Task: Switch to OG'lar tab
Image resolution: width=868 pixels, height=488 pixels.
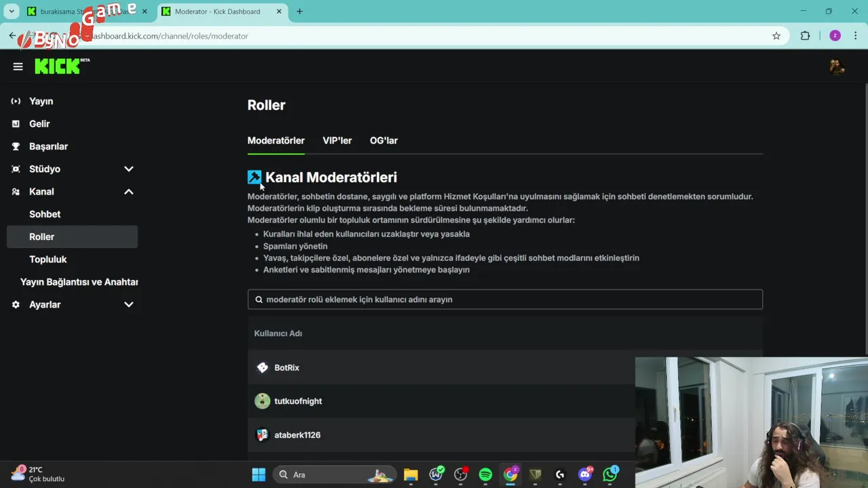Action: coord(384,140)
